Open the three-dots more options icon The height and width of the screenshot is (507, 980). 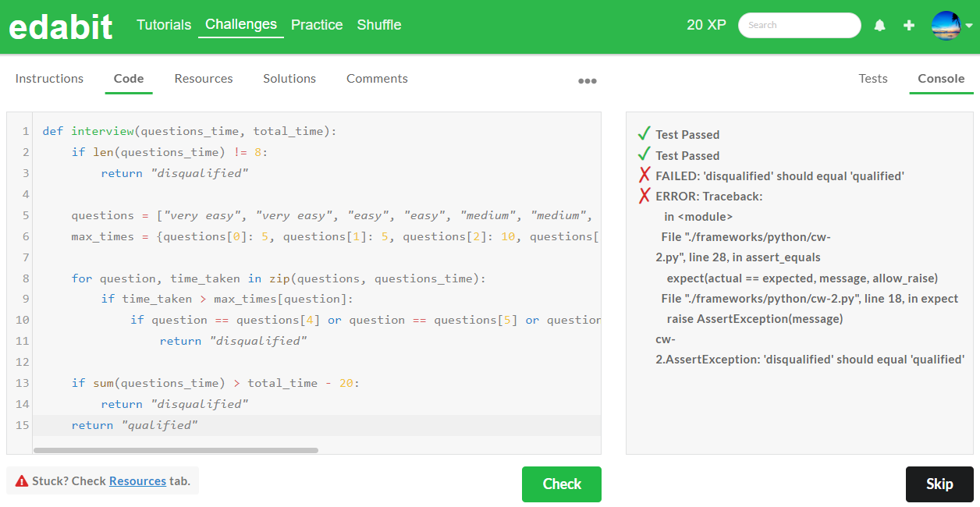click(588, 80)
